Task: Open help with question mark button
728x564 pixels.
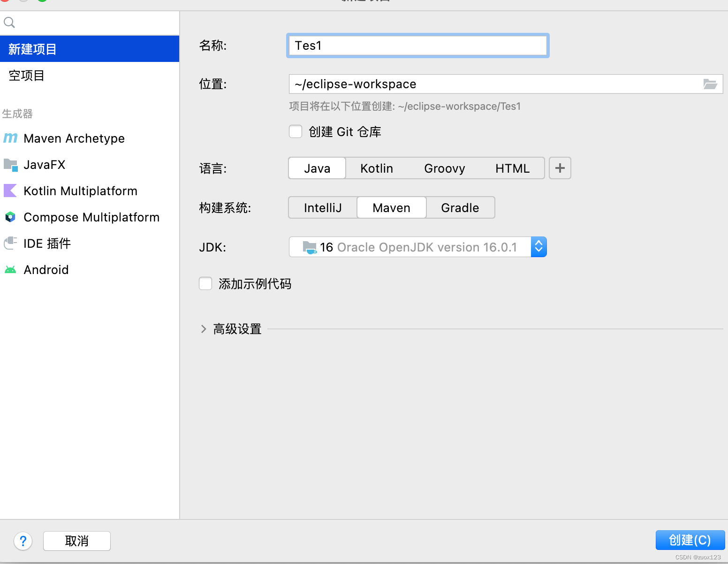Action: (x=23, y=541)
